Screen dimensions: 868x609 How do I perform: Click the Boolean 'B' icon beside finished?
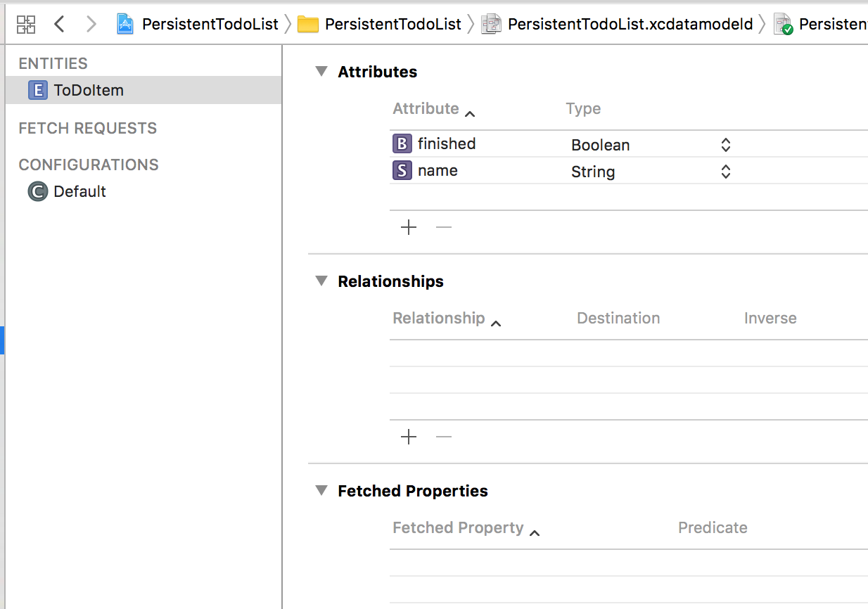coord(402,144)
